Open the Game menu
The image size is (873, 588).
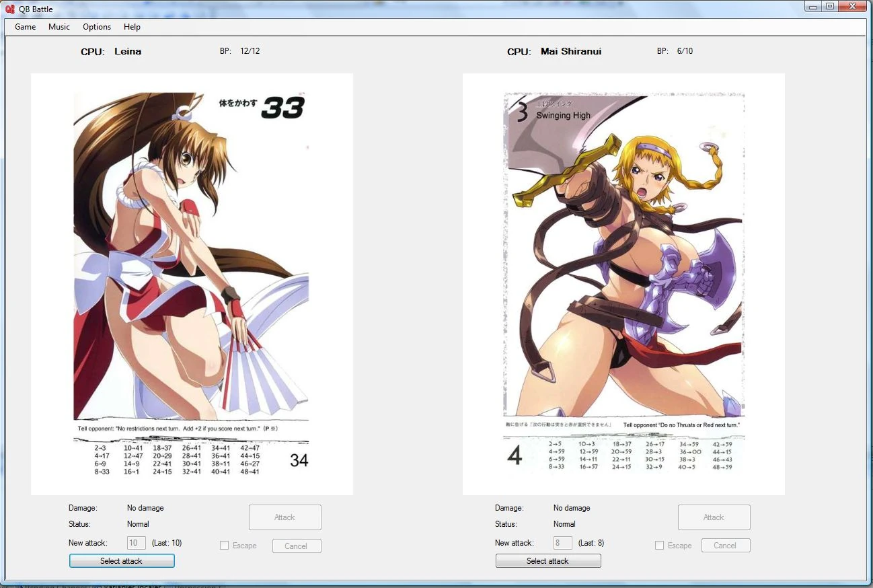click(26, 27)
